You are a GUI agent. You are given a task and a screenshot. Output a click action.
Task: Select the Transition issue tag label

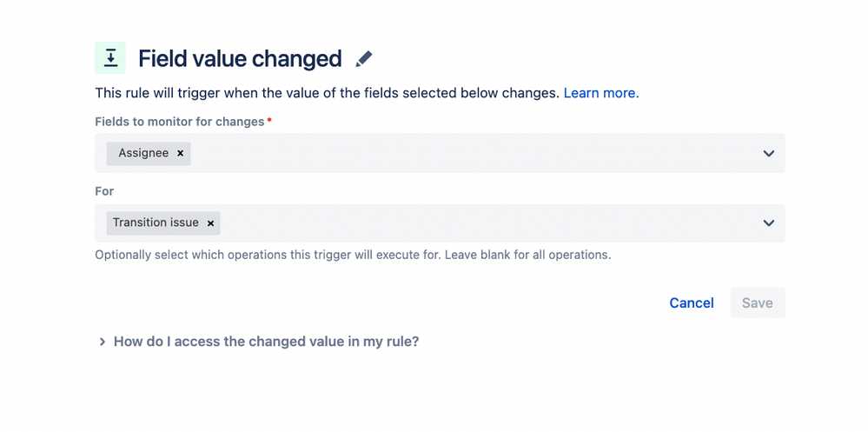[156, 223]
